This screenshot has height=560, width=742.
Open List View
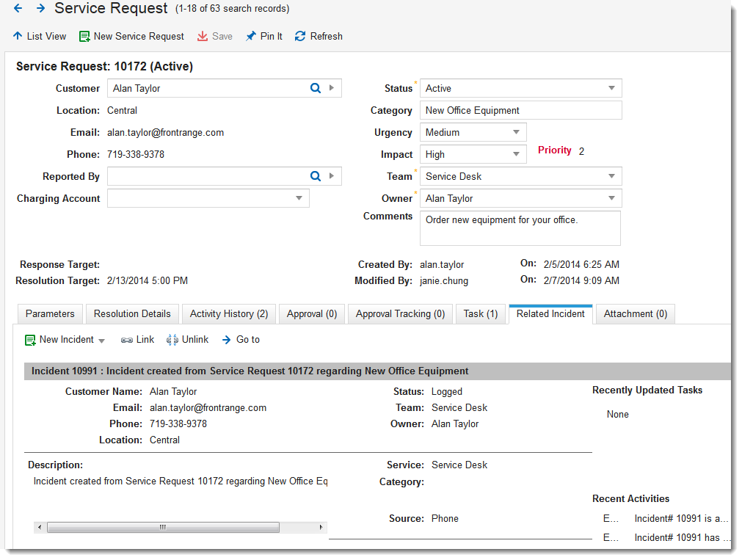(x=39, y=36)
